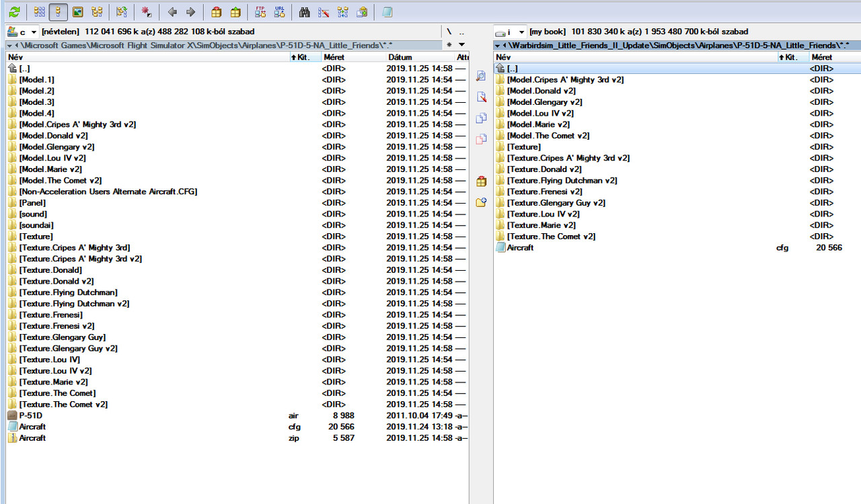Click the two-dots parent directory button
Viewport: 861px width, 504px height.
(461, 32)
